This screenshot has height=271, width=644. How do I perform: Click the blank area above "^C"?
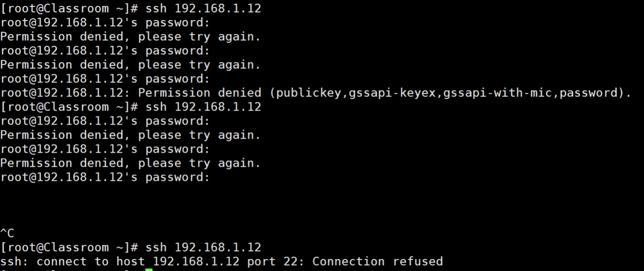click(229, 205)
